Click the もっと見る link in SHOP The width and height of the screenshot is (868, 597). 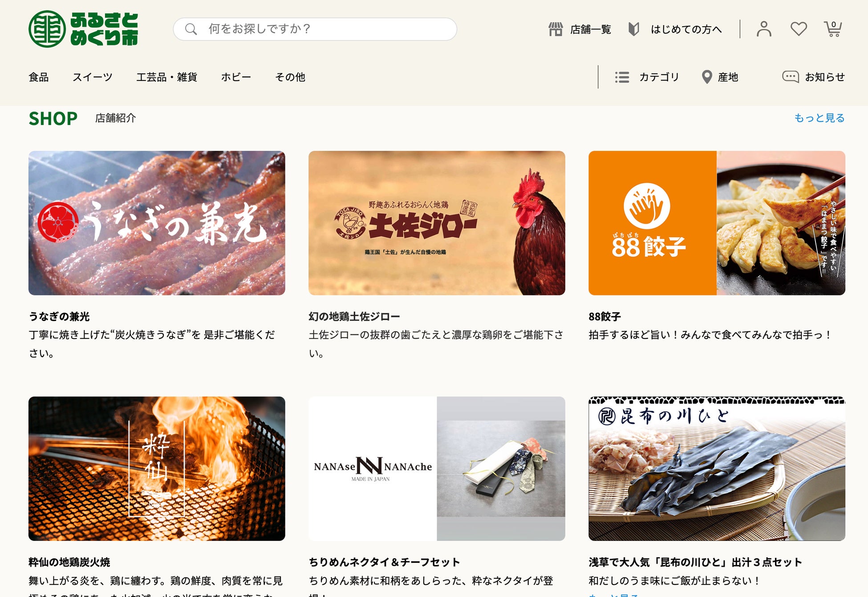pos(819,118)
